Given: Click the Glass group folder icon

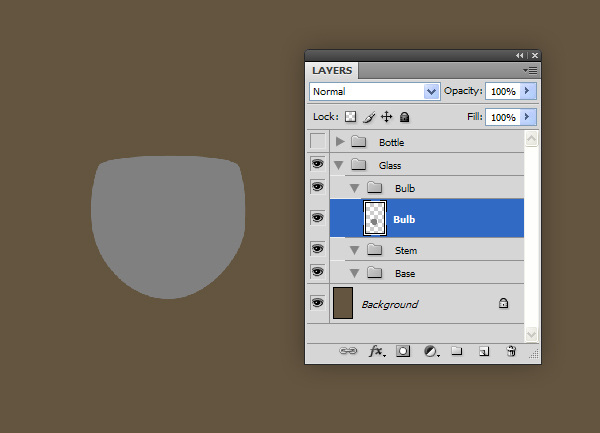Looking at the screenshot, I should [359, 165].
